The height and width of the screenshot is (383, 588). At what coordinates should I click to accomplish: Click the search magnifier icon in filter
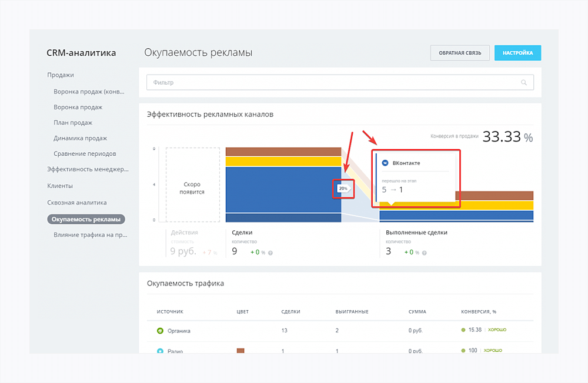[524, 83]
